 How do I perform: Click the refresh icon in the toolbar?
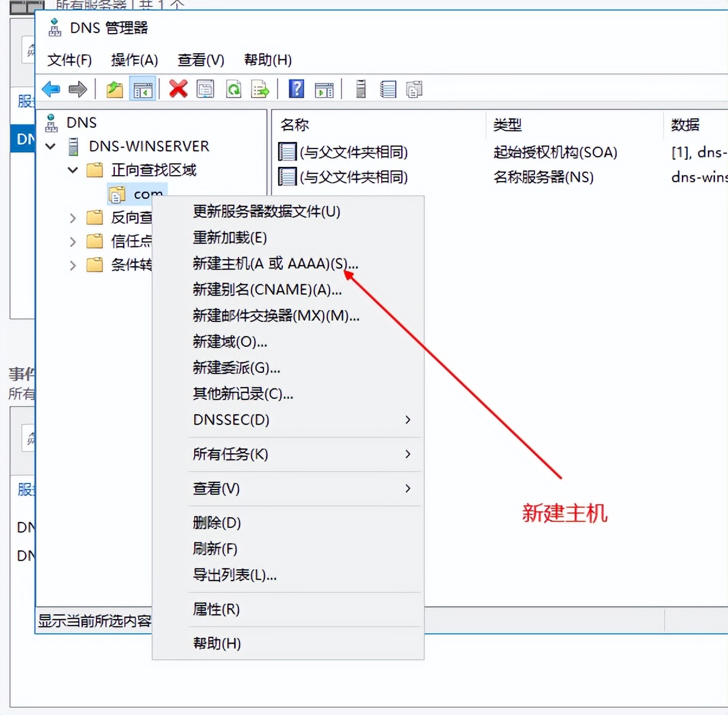click(234, 89)
